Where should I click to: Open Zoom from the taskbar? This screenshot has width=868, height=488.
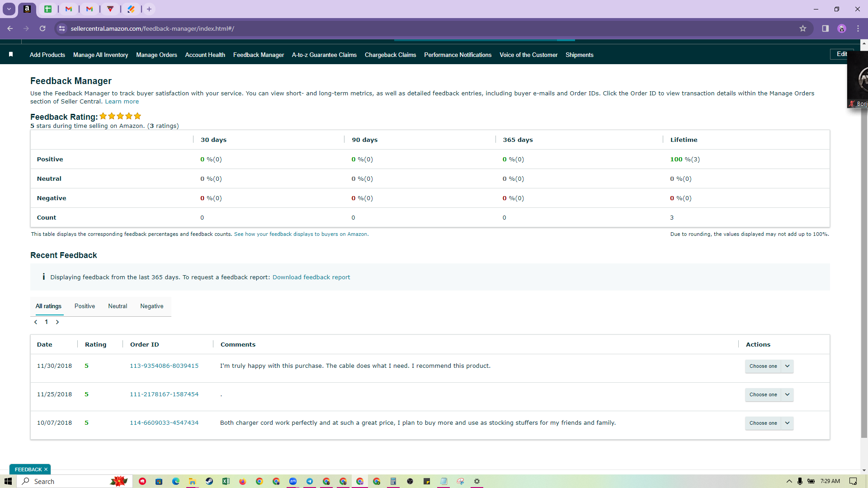(293, 481)
